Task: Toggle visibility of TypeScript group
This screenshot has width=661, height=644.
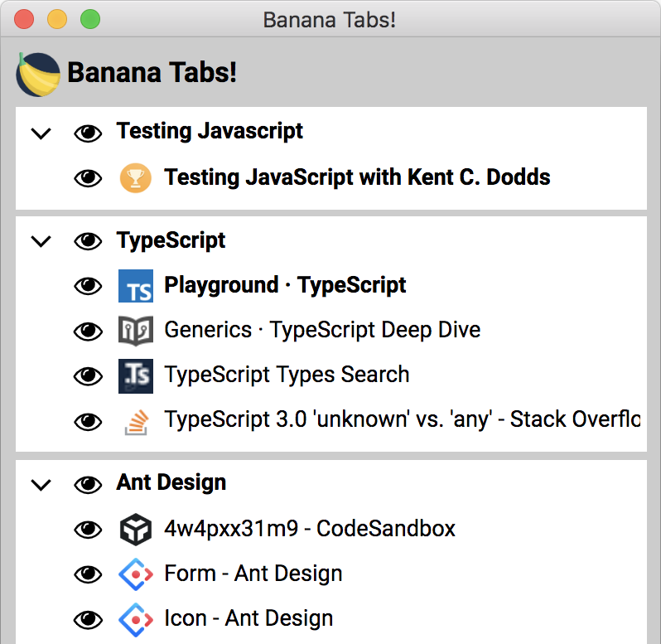Action: tap(88, 241)
